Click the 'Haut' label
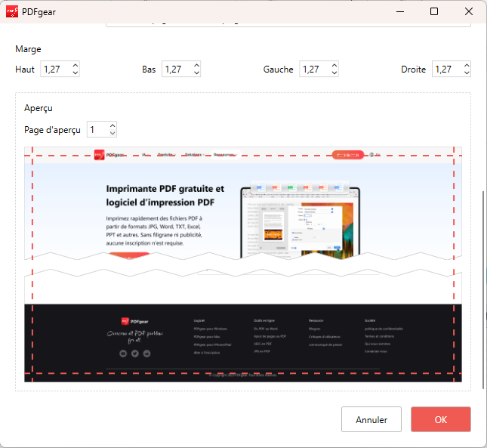Image resolution: width=487 pixels, height=448 pixels. click(25, 69)
